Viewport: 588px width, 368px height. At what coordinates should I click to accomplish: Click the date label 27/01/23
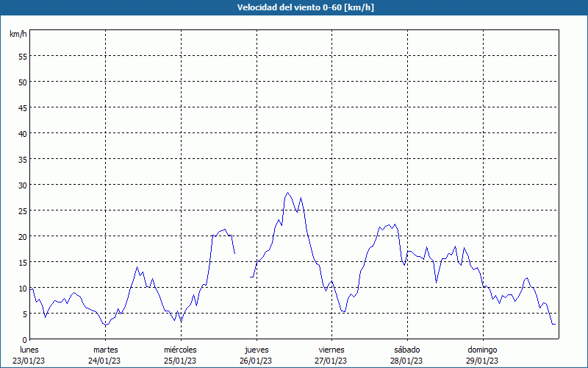tap(331, 361)
